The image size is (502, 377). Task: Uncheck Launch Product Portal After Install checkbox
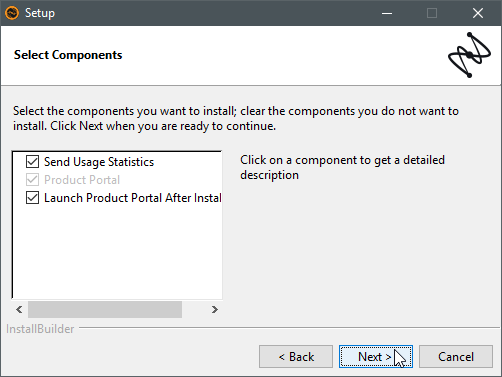[32, 198]
